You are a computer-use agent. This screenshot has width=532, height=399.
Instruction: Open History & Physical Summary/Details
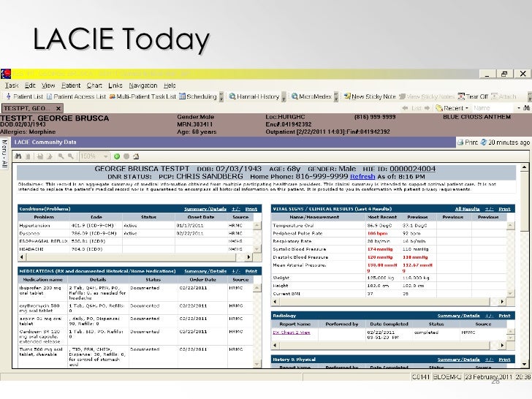pyautogui.click(x=459, y=360)
